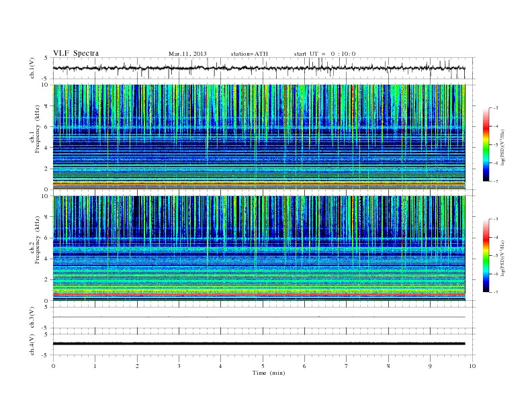This screenshot has width=532, height=411.
Task: Click the ch.1 'Frequency (kHz)' axis label
Action: tap(38, 129)
